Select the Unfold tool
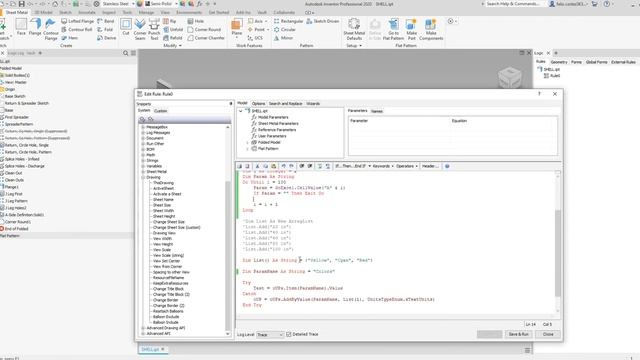 pos(173,29)
